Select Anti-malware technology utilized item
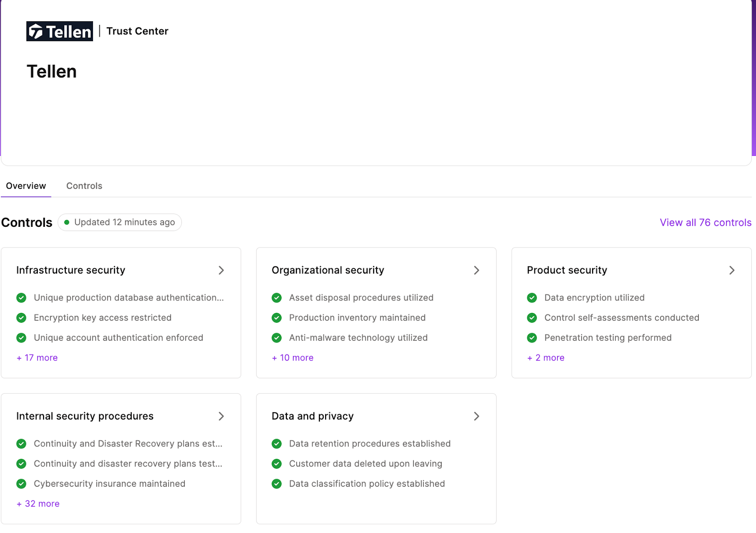Viewport: 756px width, 533px height. 358,338
